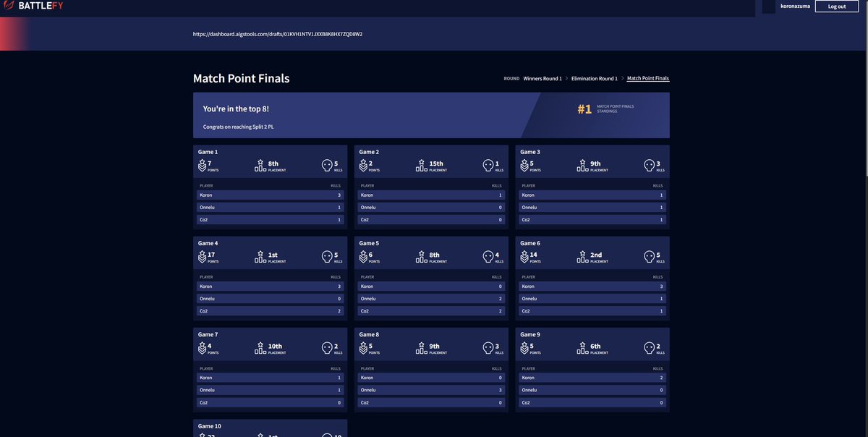The image size is (868, 437).
Task: Click the 14 points value in Game 6
Action: tap(534, 255)
